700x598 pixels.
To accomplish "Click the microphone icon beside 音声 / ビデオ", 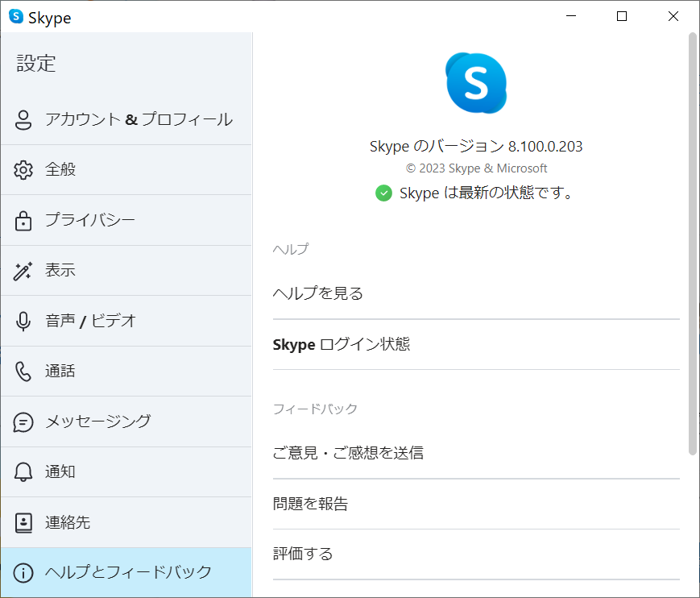I will (23, 321).
